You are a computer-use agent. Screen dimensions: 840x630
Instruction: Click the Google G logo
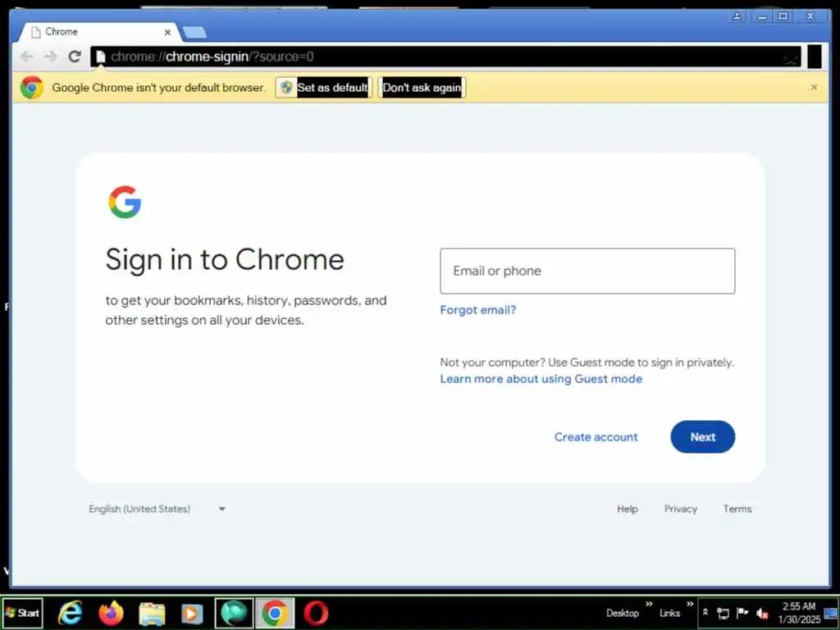[125, 202]
